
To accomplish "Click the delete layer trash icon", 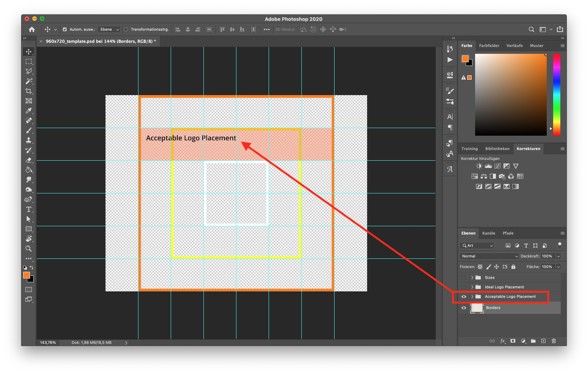I will [554, 341].
